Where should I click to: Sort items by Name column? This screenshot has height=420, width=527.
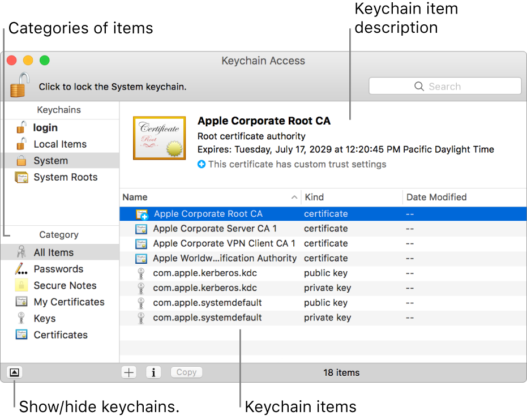pos(210,197)
